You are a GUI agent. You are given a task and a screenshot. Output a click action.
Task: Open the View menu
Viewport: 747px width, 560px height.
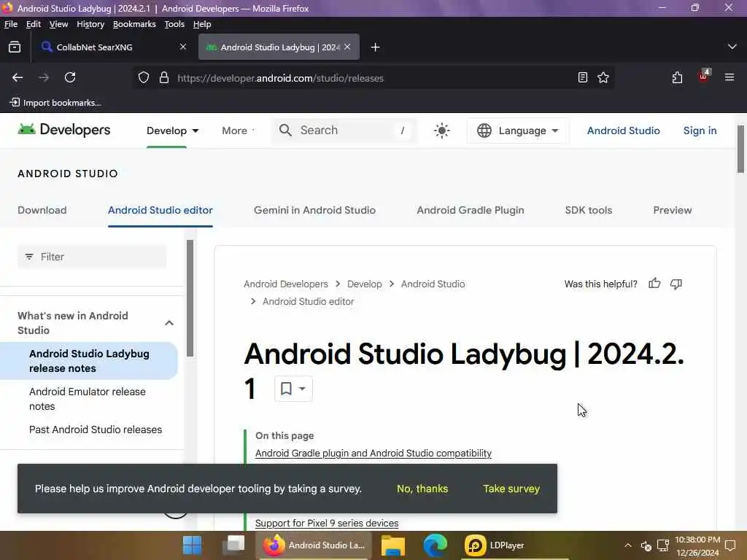(x=58, y=24)
